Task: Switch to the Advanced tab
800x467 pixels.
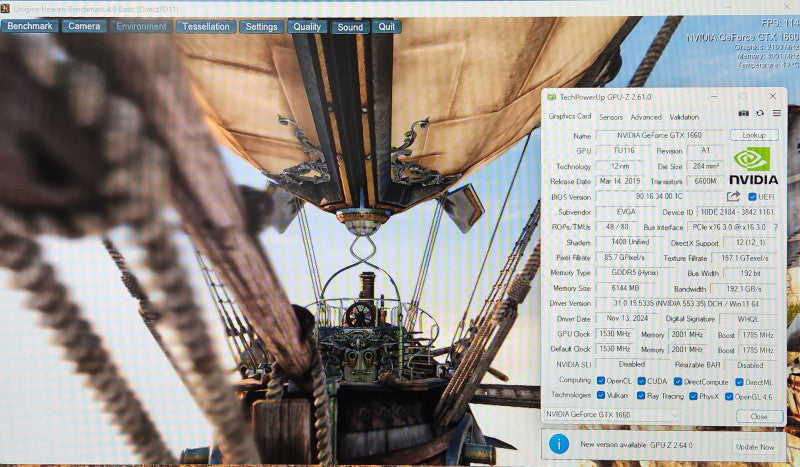Action: point(646,117)
